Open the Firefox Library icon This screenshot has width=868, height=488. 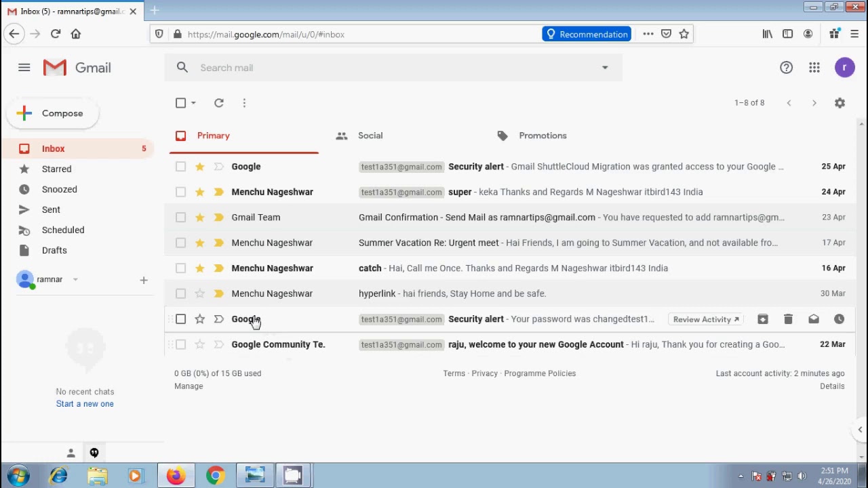pyautogui.click(x=768, y=34)
